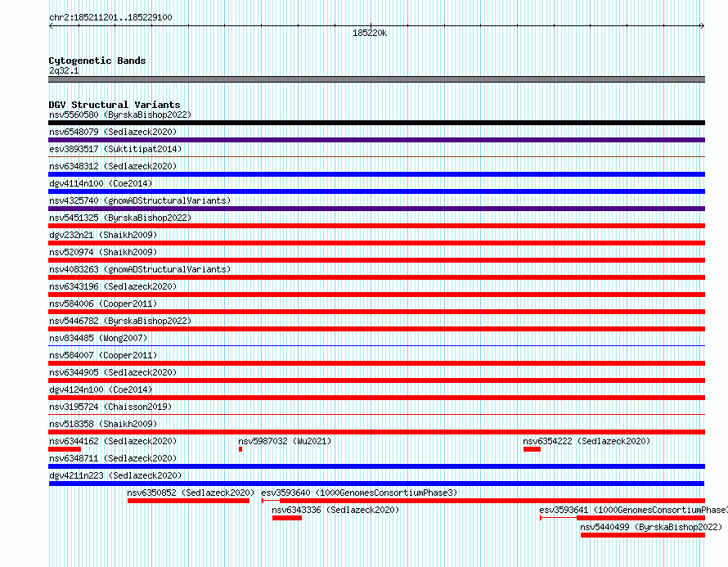Click the esv3893517 (Suktitipat2014) label
The image size is (728, 567).
[x=115, y=149]
